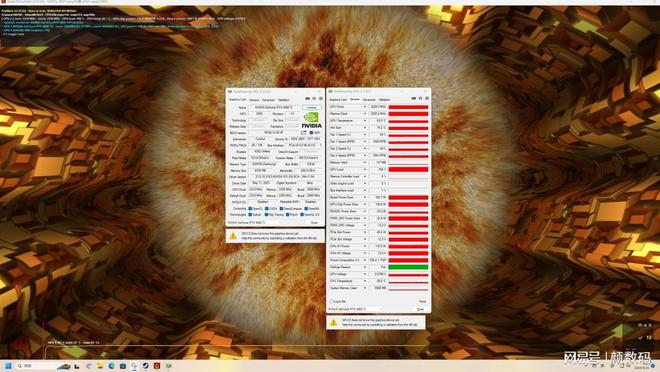660x372 pixels.
Task: Select Graphics Card tab in left GPU-Z window
Action: [x=237, y=100]
